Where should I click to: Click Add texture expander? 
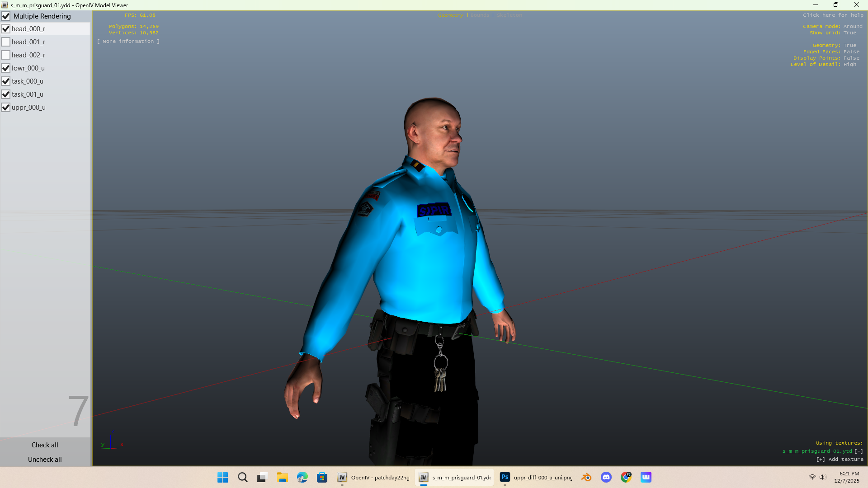821,459
